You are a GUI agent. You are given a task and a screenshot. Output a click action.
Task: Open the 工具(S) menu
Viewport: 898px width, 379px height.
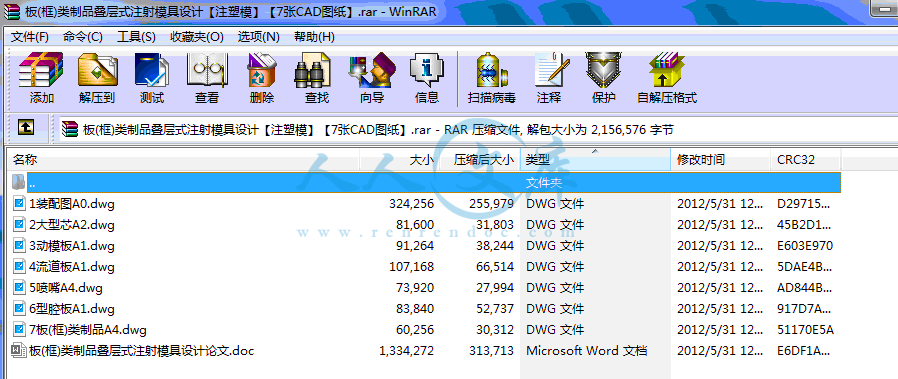(136, 37)
